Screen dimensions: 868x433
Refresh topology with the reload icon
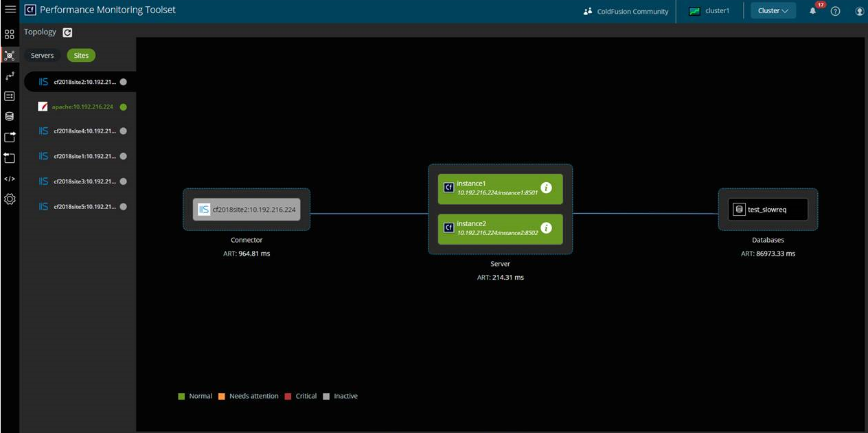(67, 32)
